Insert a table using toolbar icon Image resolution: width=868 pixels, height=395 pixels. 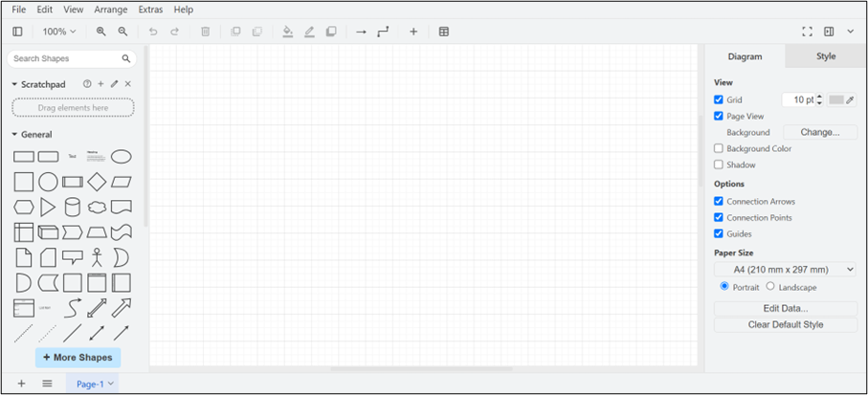point(444,32)
